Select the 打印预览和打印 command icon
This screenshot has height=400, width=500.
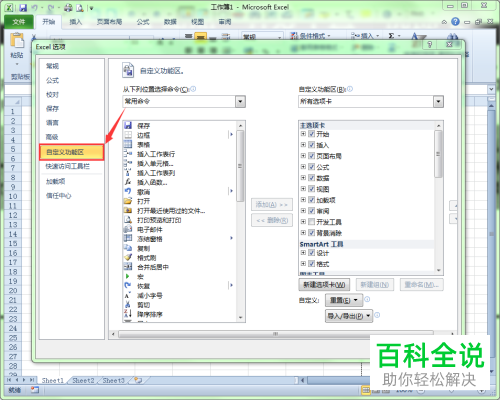pos(128,220)
